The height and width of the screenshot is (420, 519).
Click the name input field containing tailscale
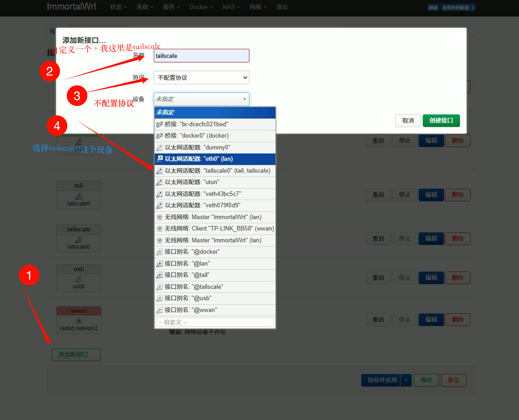coord(201,56)
